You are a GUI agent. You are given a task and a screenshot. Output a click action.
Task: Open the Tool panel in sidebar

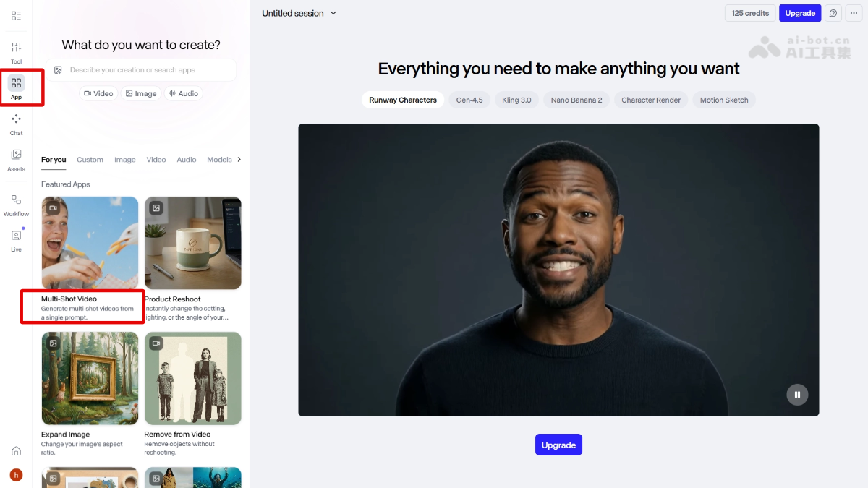tap(16, 52)
